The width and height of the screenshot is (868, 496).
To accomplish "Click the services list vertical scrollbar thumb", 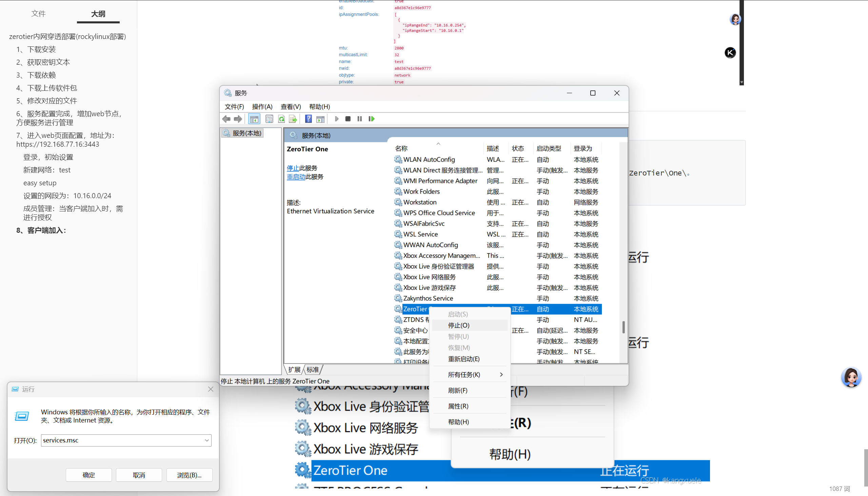I will (x=624, y=327).
